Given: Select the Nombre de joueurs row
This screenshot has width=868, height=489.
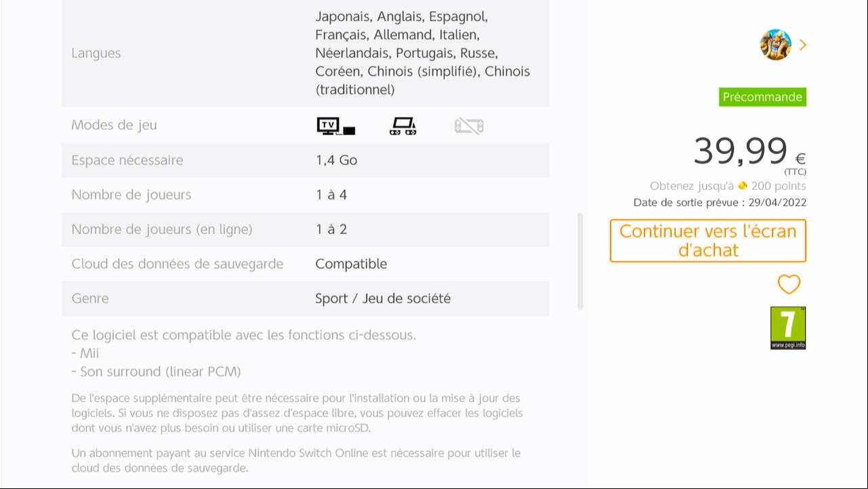Looking at the screenshot, I should [x=305, y=195].
